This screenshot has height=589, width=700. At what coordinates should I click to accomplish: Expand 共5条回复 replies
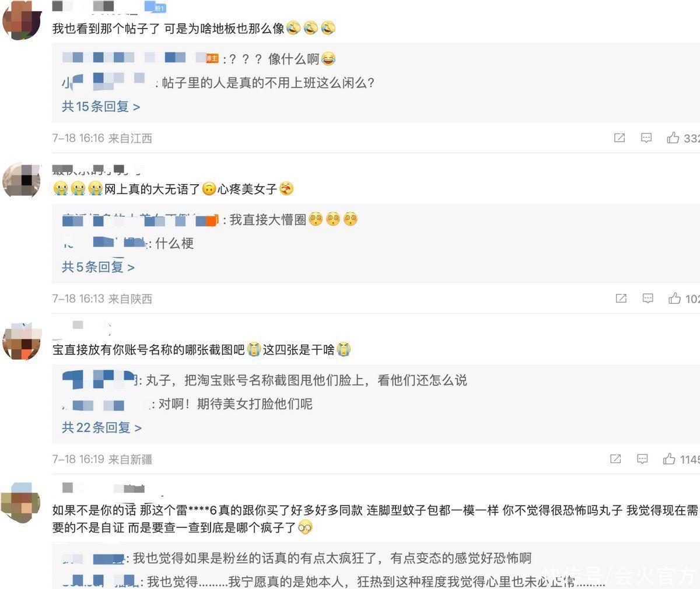coord(98,267)
